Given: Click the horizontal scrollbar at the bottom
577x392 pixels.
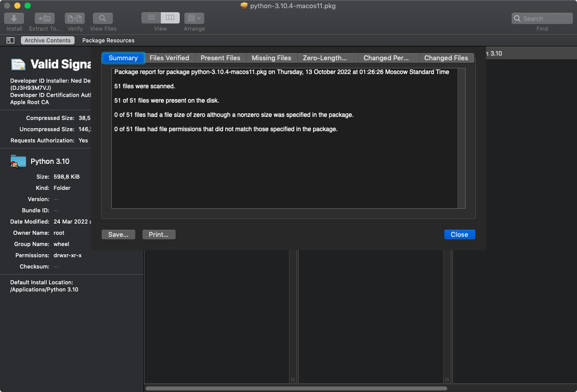Looking at the screenshot, I should tap(296, 388).
